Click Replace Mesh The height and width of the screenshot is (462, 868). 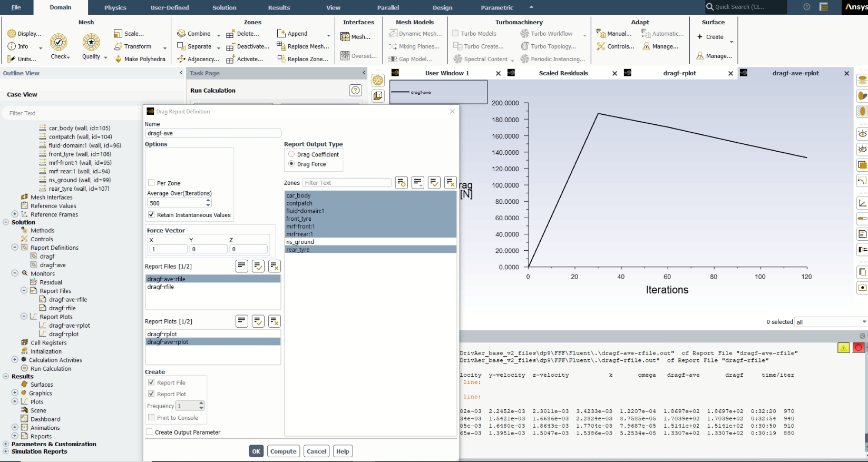pyautogui.click(x=303, y=46)
